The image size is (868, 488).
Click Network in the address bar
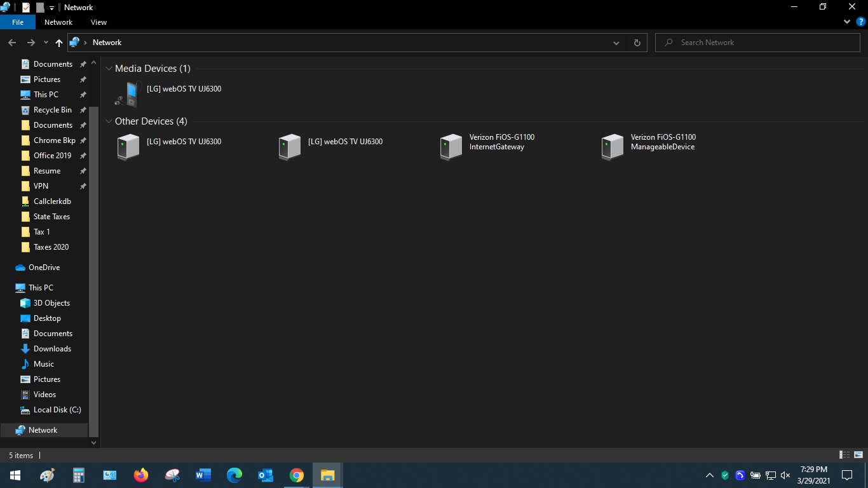click(107, 43)
